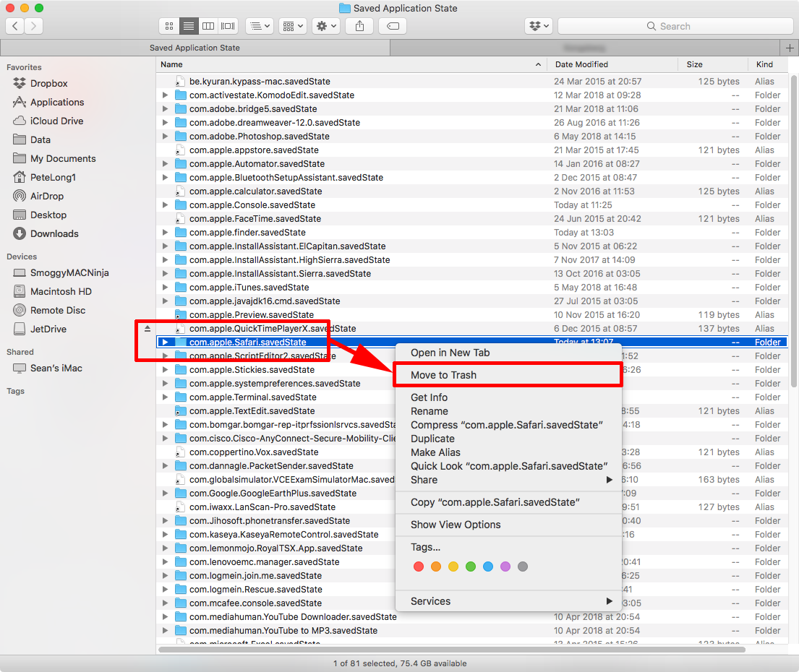Open the Data folder in sidebar
Viewport: 799px width, 672px height.
(x=40, y=140)
